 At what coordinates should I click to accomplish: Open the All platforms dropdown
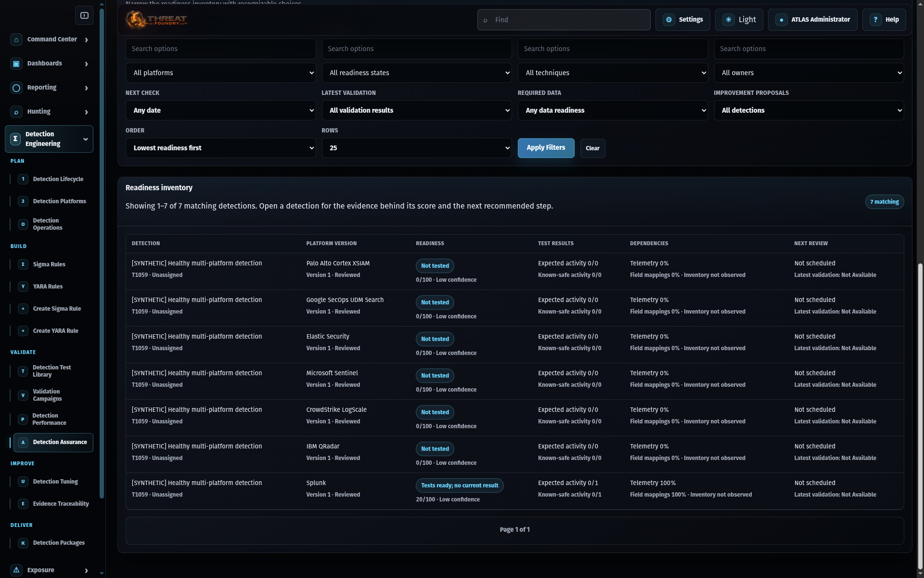pyautogui.click(x=221, y=73)
